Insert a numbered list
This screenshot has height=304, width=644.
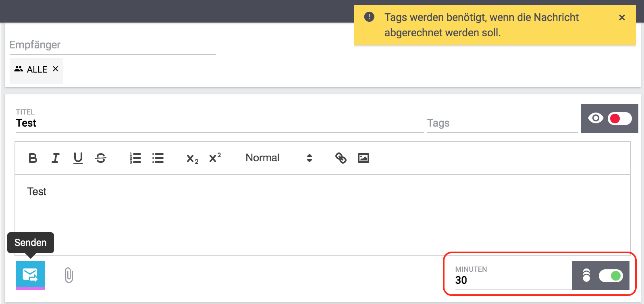pyautogui.click(x=135, y=158)
